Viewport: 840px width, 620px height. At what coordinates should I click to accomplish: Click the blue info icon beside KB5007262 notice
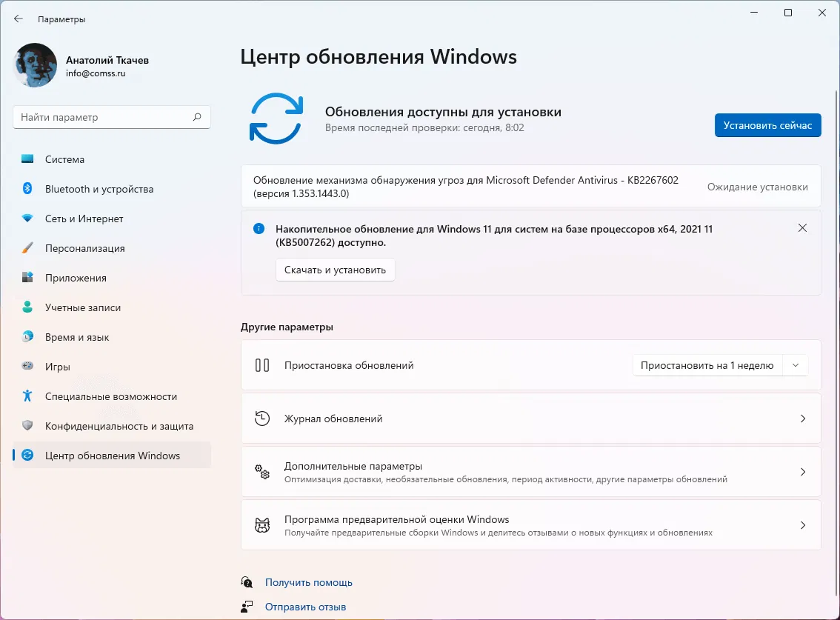pyautogui.click(x=259, y=229)
